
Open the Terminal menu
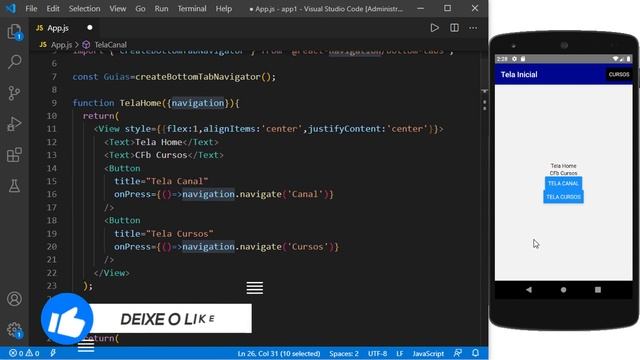coord(192,9)
